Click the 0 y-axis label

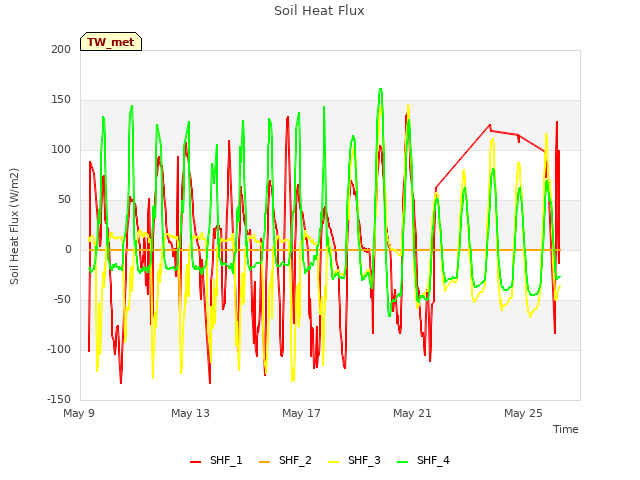click(68, 249)
